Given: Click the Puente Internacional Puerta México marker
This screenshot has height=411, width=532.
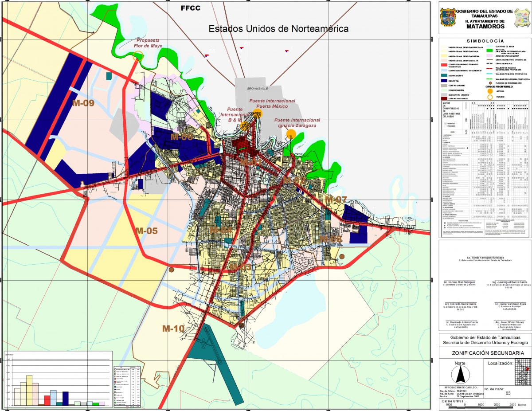Looking at the screenshot, I should (258, 114).
